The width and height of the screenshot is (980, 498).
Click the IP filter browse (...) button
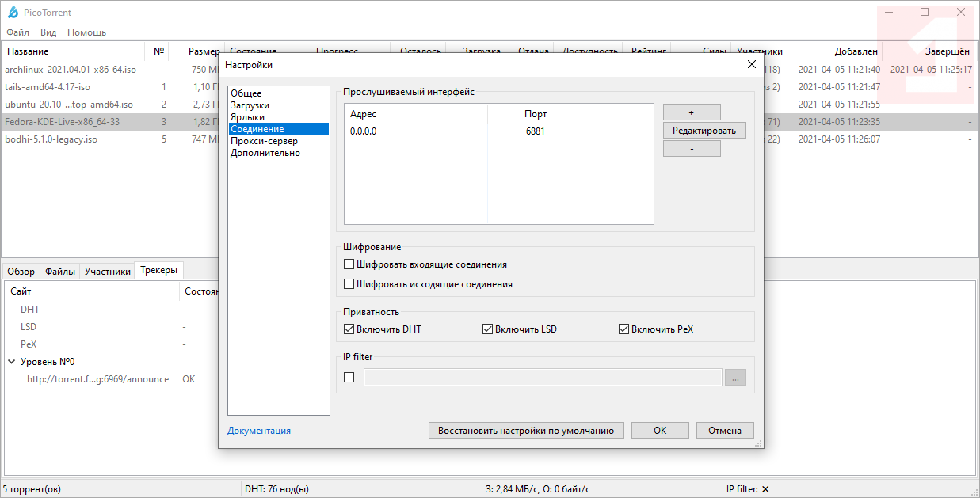click(x=735, y=378)
